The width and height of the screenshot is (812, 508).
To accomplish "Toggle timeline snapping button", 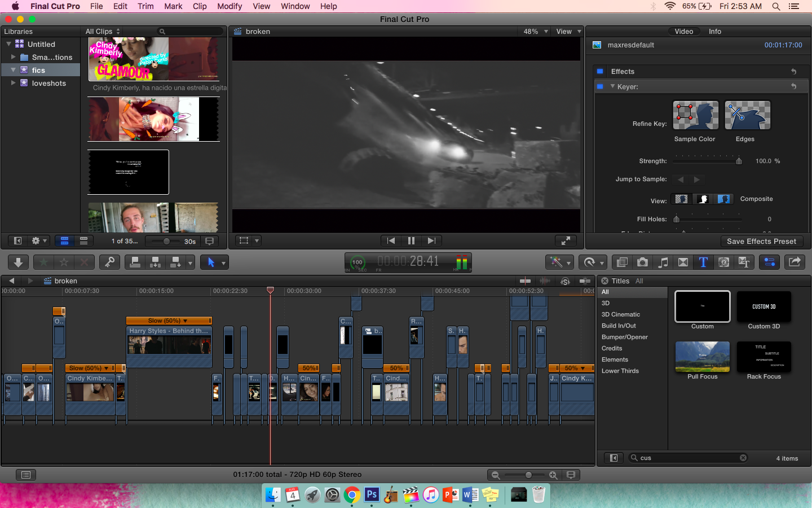I will [x=585, y=281].
